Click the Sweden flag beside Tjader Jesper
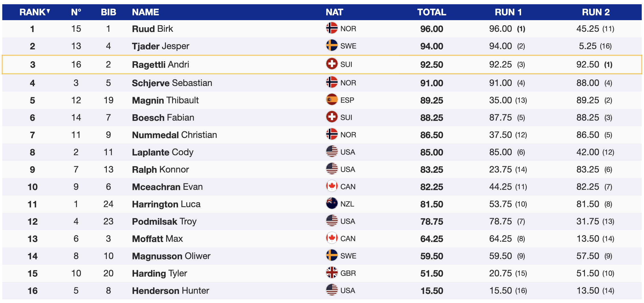 332,46
